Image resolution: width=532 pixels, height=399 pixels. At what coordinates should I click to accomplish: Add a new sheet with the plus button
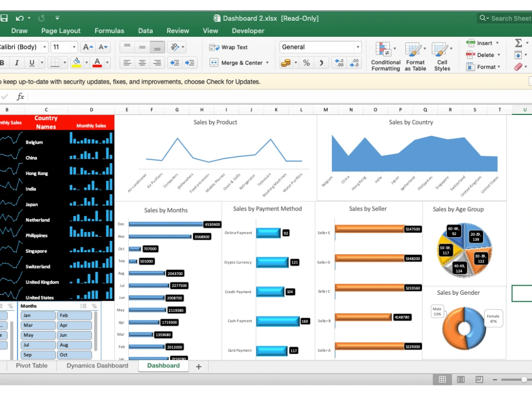click(x=198, y=365)
